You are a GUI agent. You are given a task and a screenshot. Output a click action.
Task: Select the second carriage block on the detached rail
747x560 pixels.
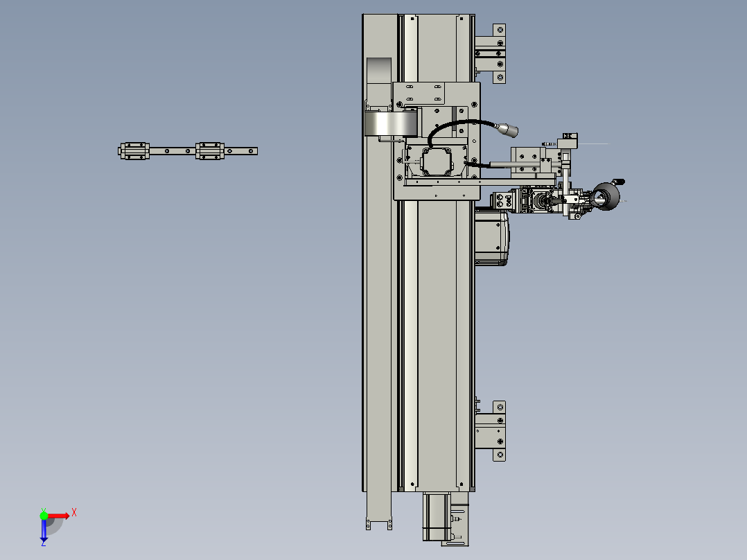coord(209,151)
